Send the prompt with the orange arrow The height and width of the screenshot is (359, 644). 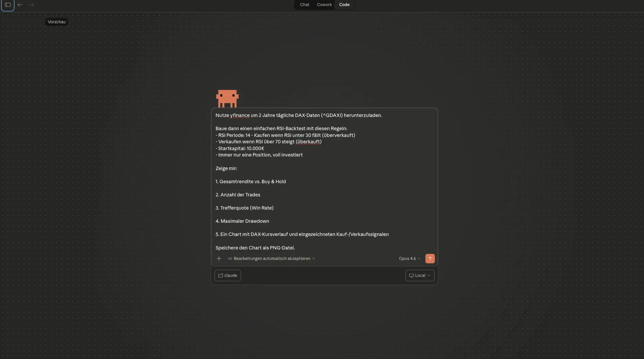coord(430,259)
